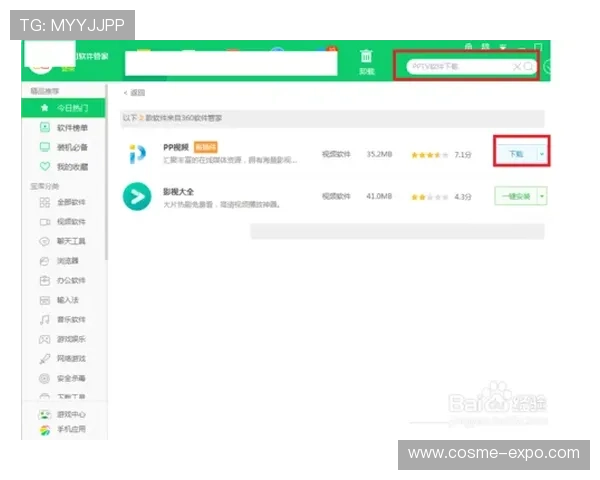Click the 影视大全 description text
This screenshot has width=600, height=480.
[x=222, y=204]
